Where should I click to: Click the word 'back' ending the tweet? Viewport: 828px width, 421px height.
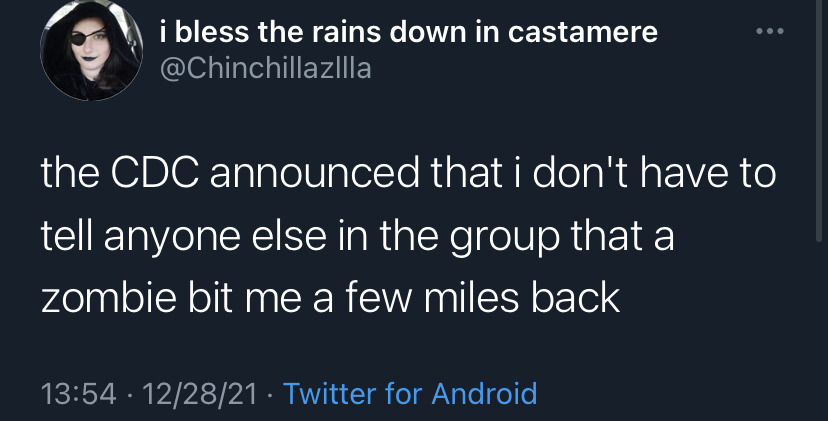pyautogui.click(x=576, y=297)
